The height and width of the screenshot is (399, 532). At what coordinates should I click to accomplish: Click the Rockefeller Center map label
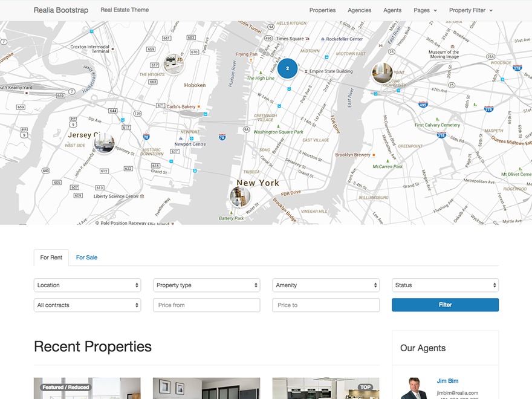tap(345, 39)
